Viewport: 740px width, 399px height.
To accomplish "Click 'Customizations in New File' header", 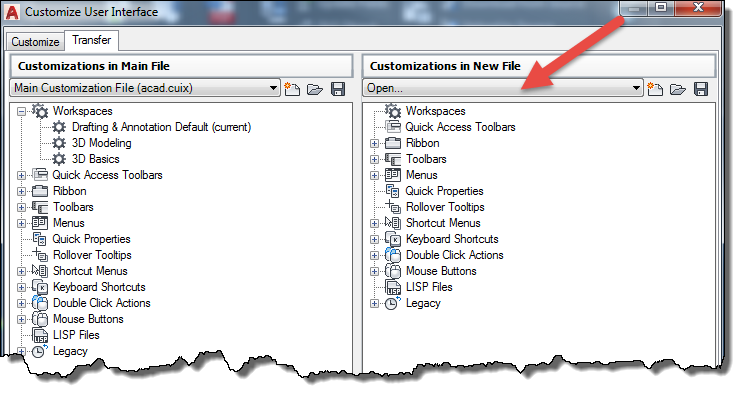I will pyautogui.click(x=539, y=66).
